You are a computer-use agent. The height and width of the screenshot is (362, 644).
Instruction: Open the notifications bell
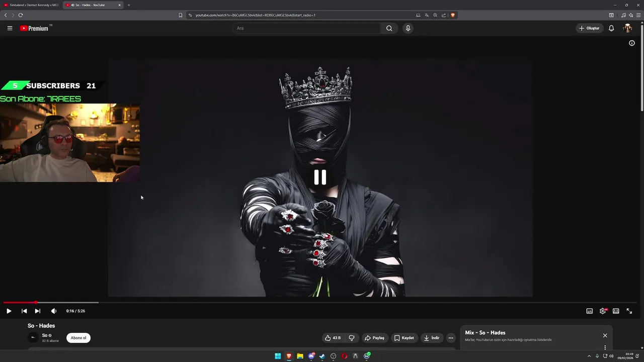pyautogui.click(x=611, y=28)
